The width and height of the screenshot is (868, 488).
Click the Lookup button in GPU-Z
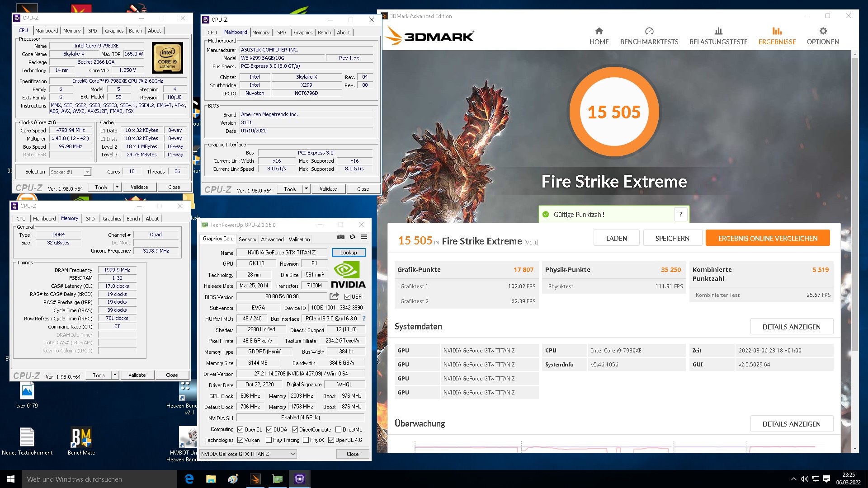pos(349,252)
